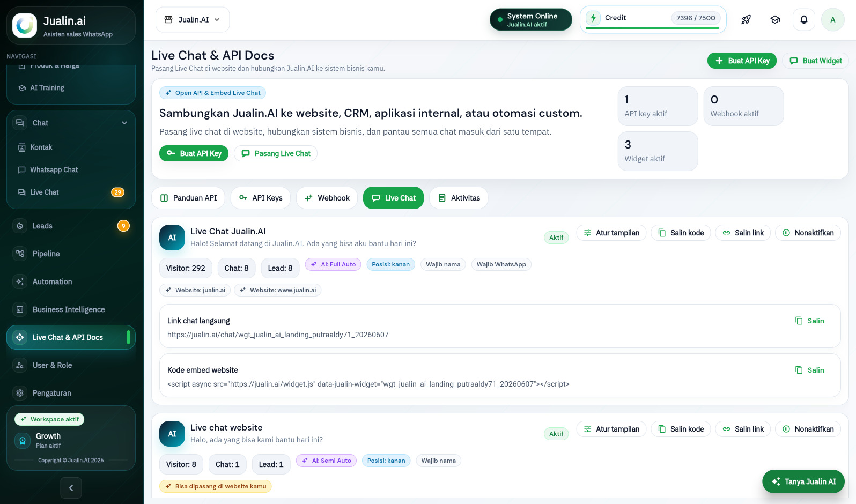Click Salin link for Live Chat Jualin.AI
The width and height of the screenshot is (856, 504).
coord(743,233)
